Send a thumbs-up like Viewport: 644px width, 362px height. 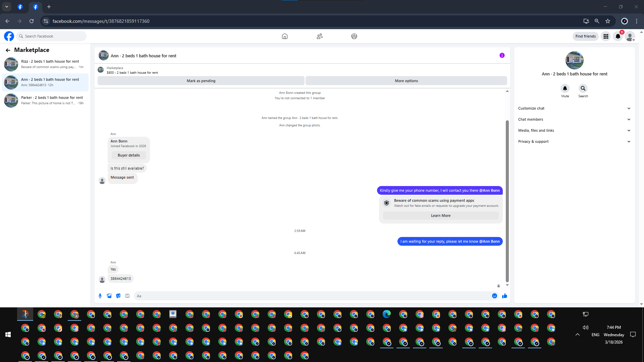504,296
